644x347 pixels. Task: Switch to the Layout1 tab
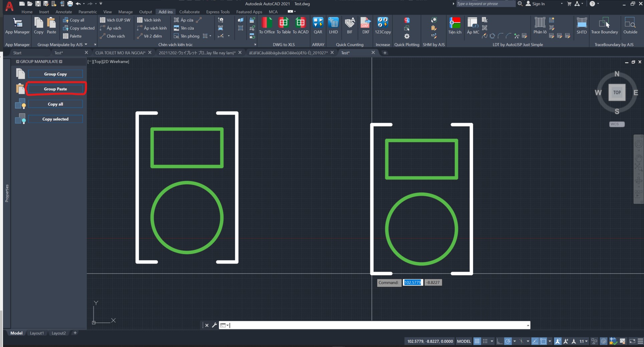point(37,333)
